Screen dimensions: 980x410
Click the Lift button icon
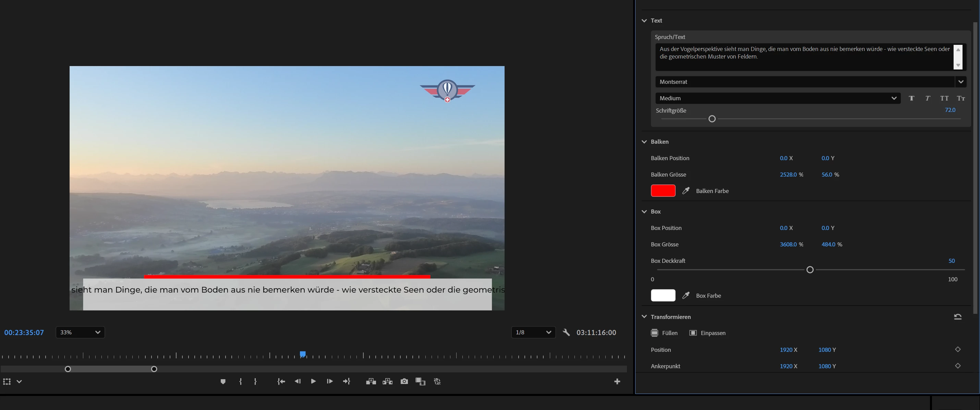[x=371, y=382]
